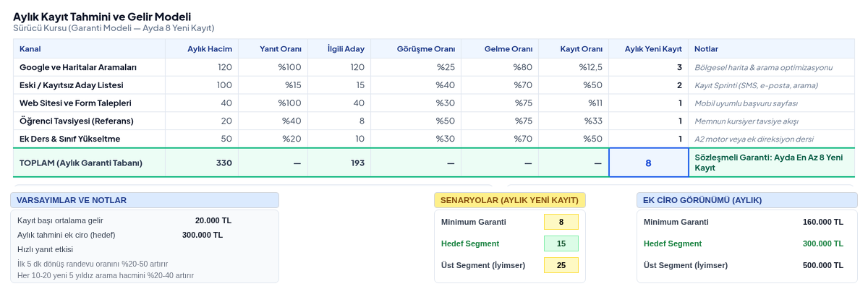This screenshot has height=289, width=868.
Task: Select the %11 registration rate cell
Action: 595,103
